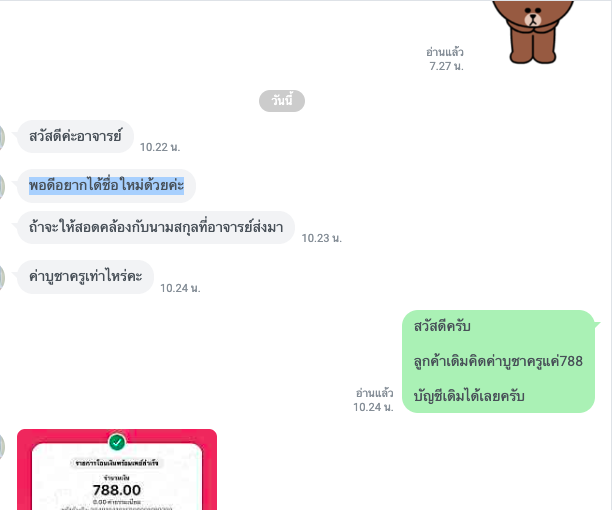
Task: Click the ลูกค้าเดิมคิดค่าบูชาครูแค่788 text line
Action: tap(498, 361)
